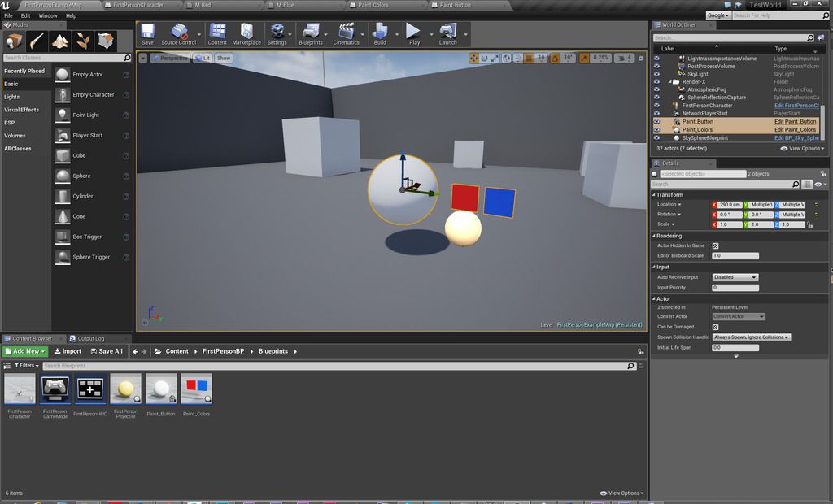Click Import in Content Browser
833x504 pixels.
(68, 351)
